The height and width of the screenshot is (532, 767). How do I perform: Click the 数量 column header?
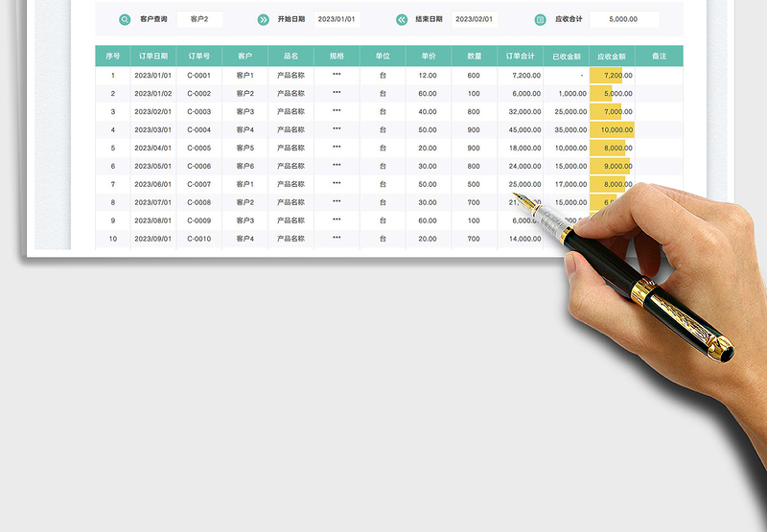pyautogui.click(x=475, y=57)
